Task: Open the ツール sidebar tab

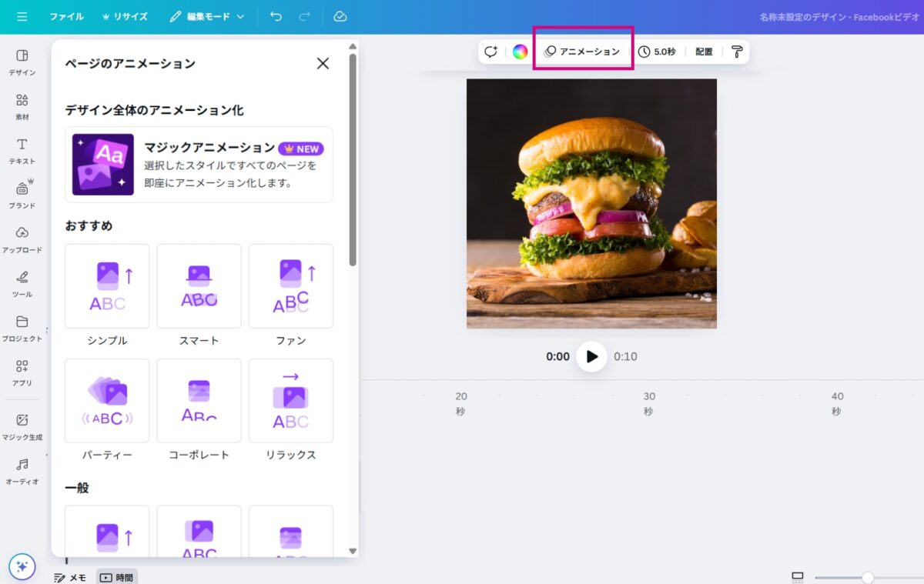Action: pos(22,285)
